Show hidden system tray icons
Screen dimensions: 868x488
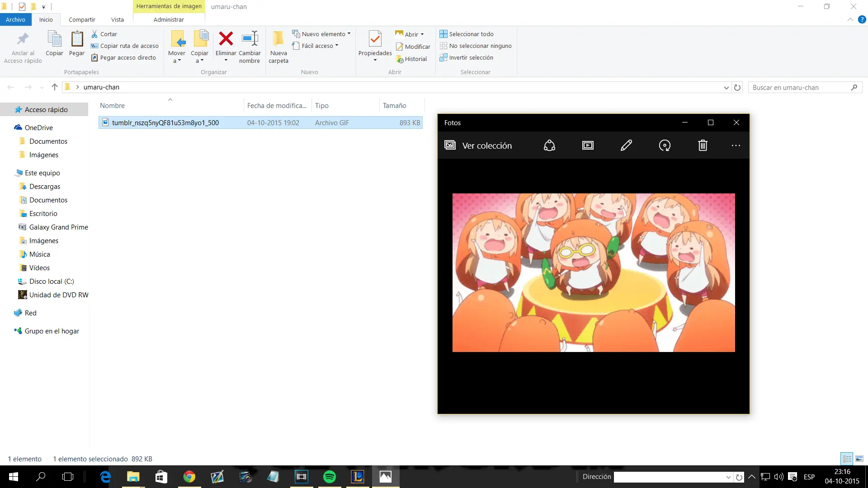point(752,477)
